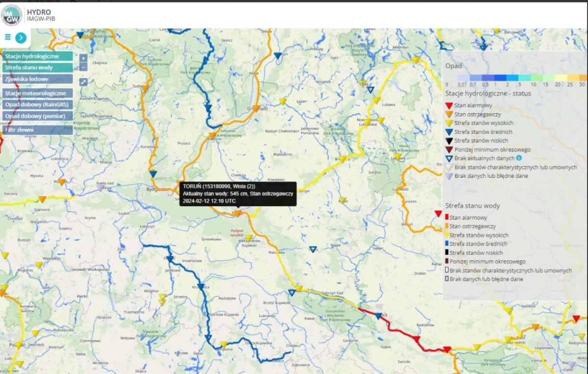
Task: Select the blue marker south of Prabuty
Action: point(278,56)
